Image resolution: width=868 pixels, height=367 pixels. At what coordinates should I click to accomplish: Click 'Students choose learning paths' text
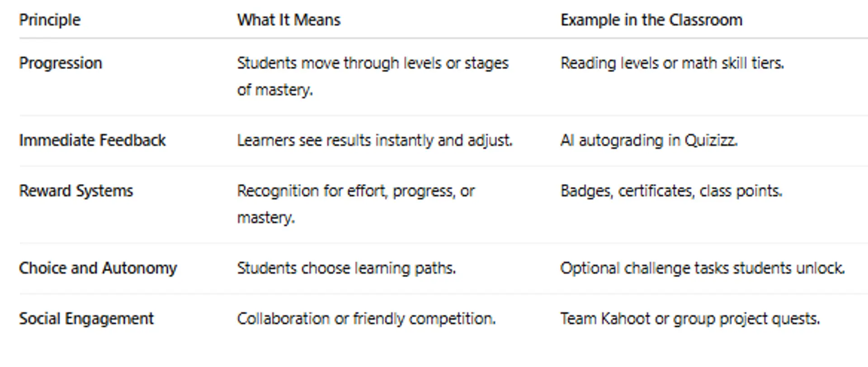[346, 268]
